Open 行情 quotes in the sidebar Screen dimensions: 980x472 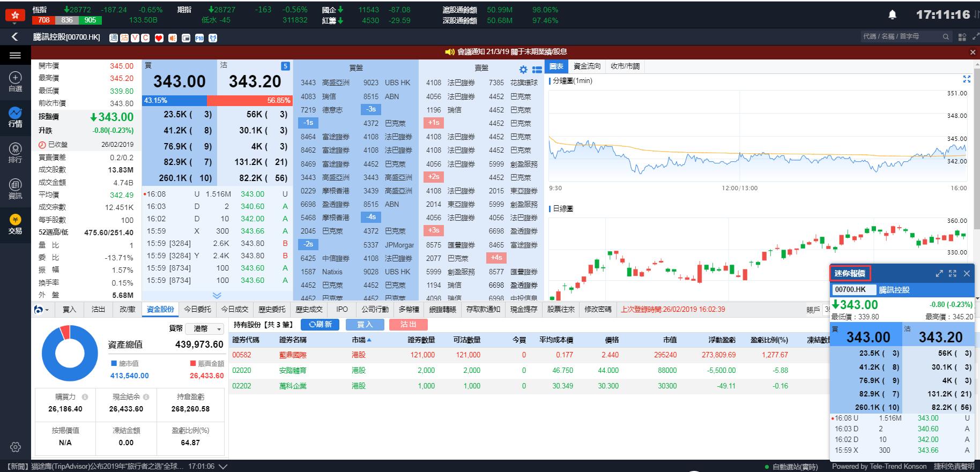click(15, 117)
